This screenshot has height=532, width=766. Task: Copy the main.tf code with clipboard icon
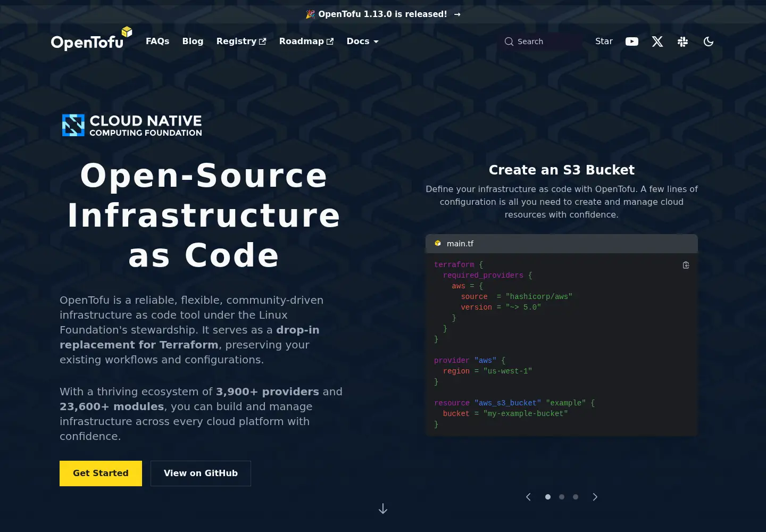686,265
